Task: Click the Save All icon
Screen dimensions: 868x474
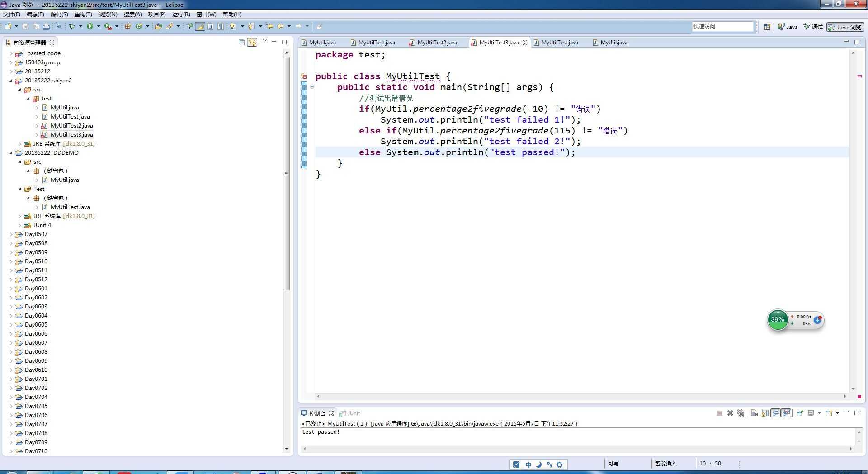Action: point(36,26)
